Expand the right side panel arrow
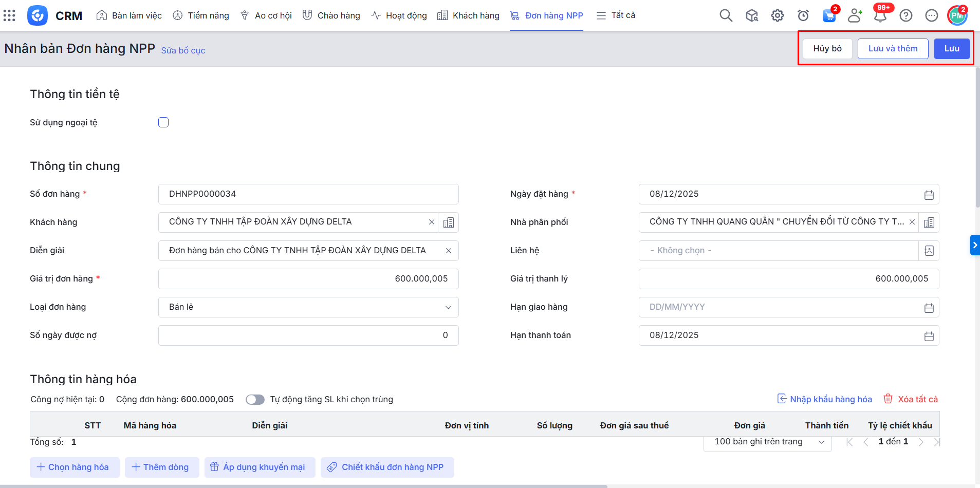 tap(974, 245)
